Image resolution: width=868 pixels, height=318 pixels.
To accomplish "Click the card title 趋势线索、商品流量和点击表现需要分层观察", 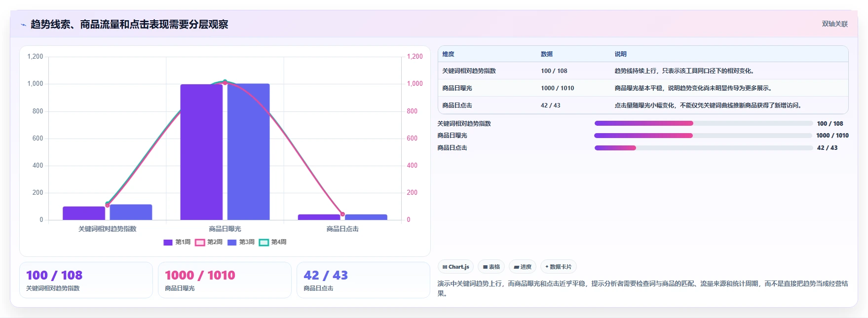I will point(129,25).
